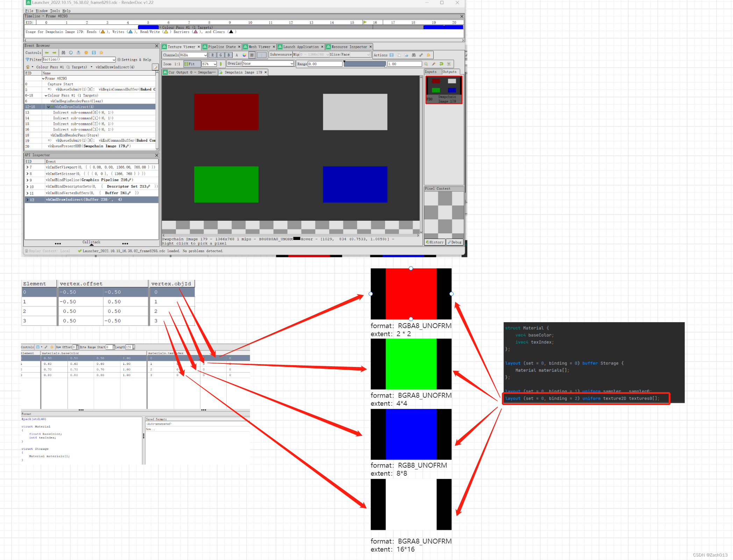The height and width of the screenshot is (560, 733).
Task: Open the Channels RGBA dropdown
Action: [193, 55]
